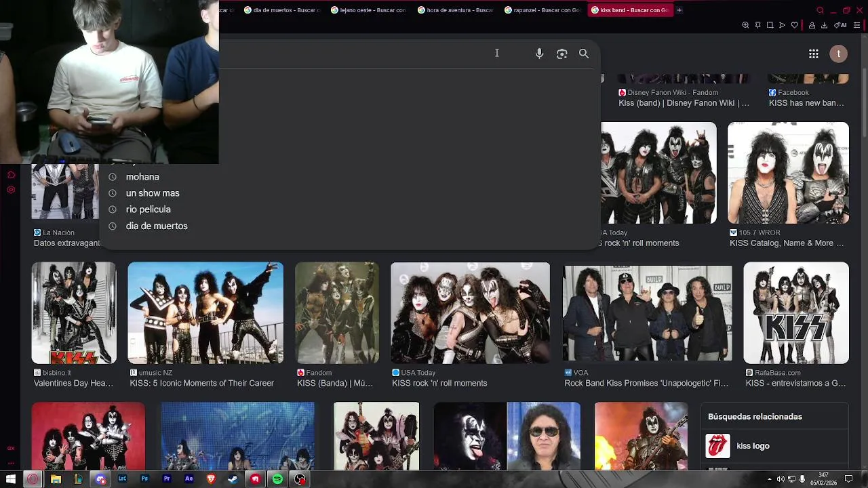Open Google Lens search by image icon
This screenshot has width=868, height=488.
click(x=561, y=54)
